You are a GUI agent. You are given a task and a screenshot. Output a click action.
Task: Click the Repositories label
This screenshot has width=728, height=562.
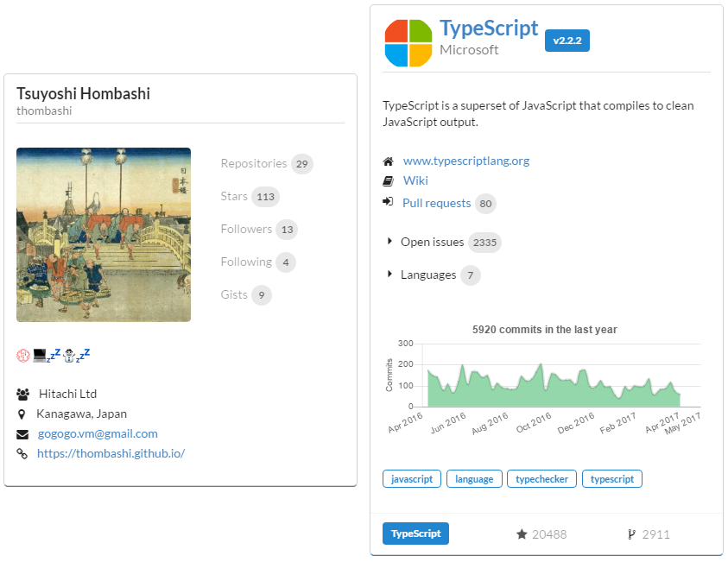[x=254, y=163]
